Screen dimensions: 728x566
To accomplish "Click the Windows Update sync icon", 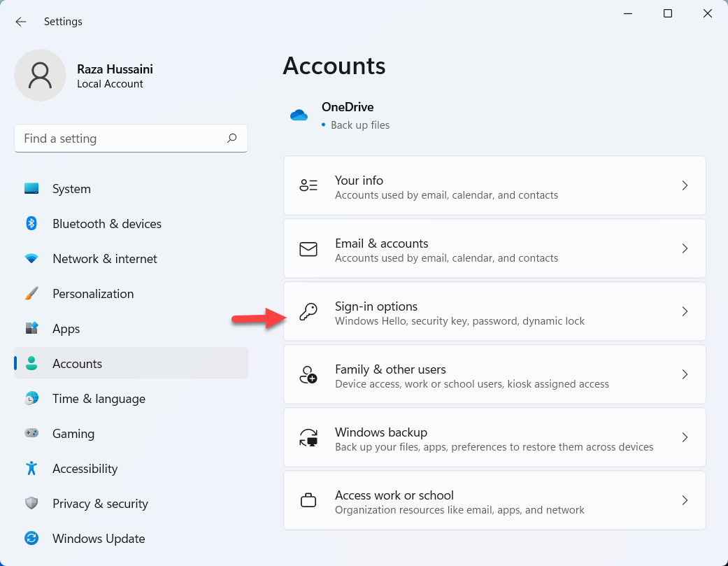I will click(x=31, y=539).
